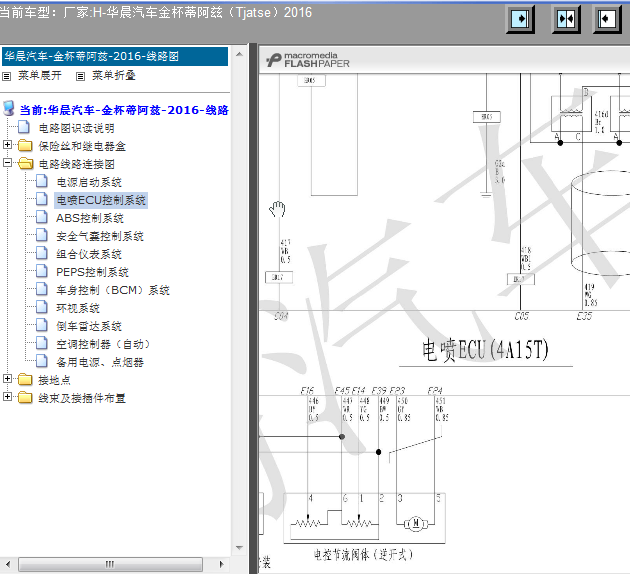Screen dimensions: 630x574
Task: Open 备用电源、点烟器 diagram
Action: [x=100, y=362]
